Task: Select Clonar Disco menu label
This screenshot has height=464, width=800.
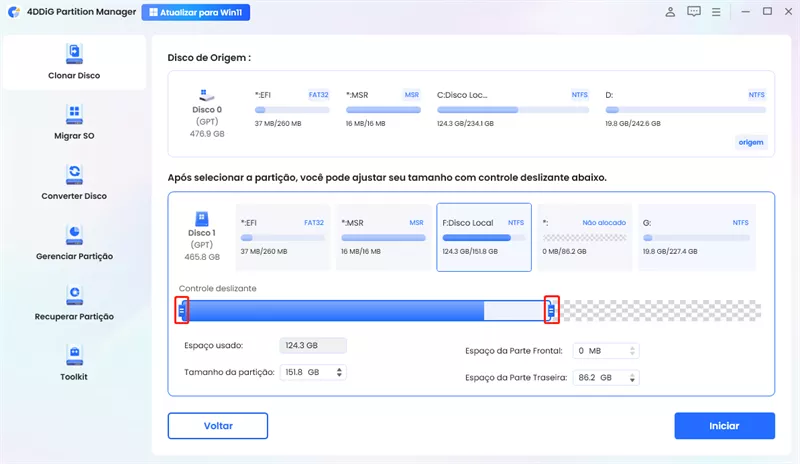Action: (74, 76)
